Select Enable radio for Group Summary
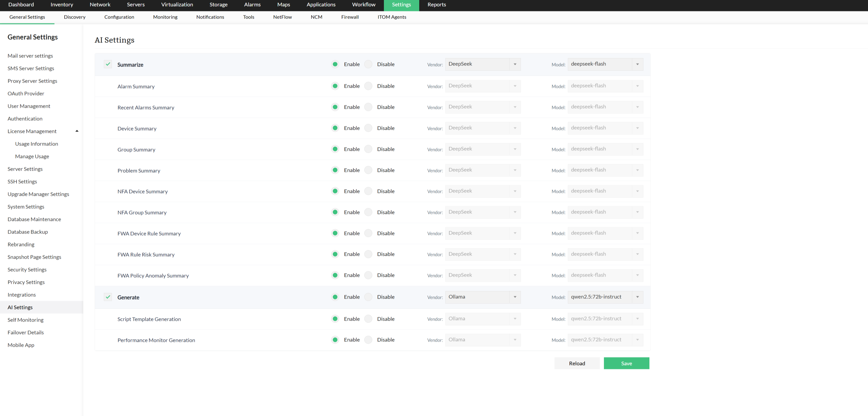868x416 pixels. 335,149
